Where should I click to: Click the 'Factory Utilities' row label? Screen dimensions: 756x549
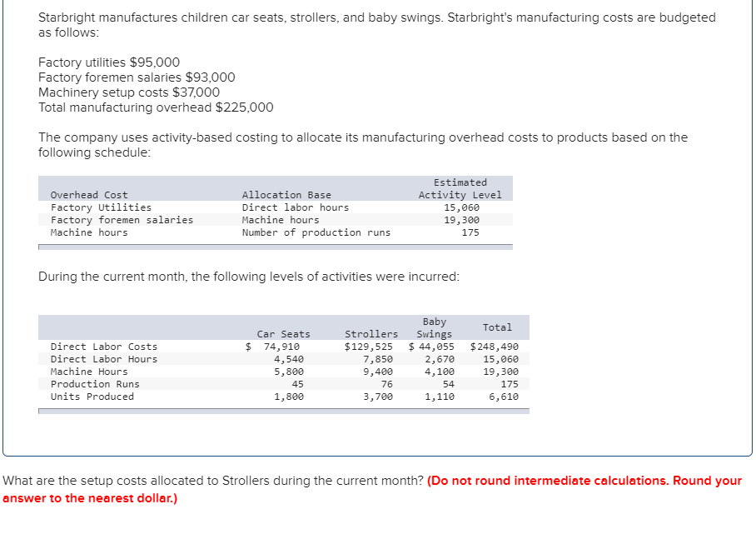coord(101,207)
